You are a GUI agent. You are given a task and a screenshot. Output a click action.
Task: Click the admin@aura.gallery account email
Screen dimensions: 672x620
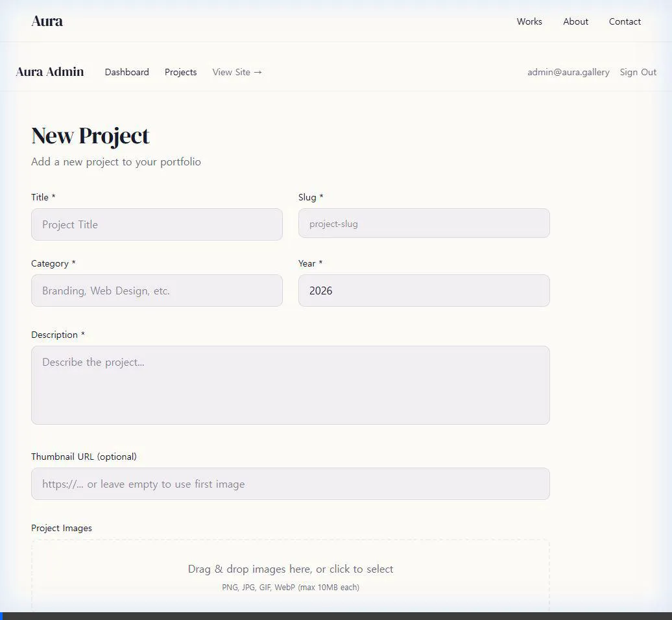568,72
